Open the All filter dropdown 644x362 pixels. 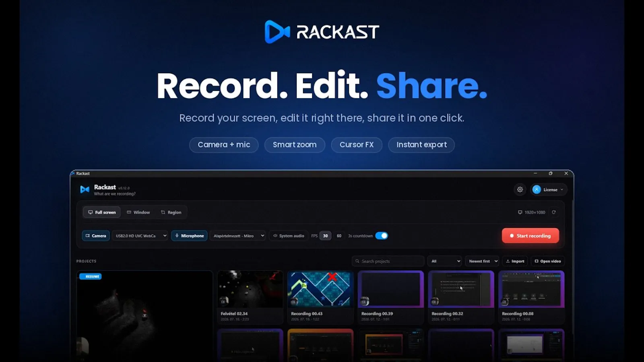444,261
